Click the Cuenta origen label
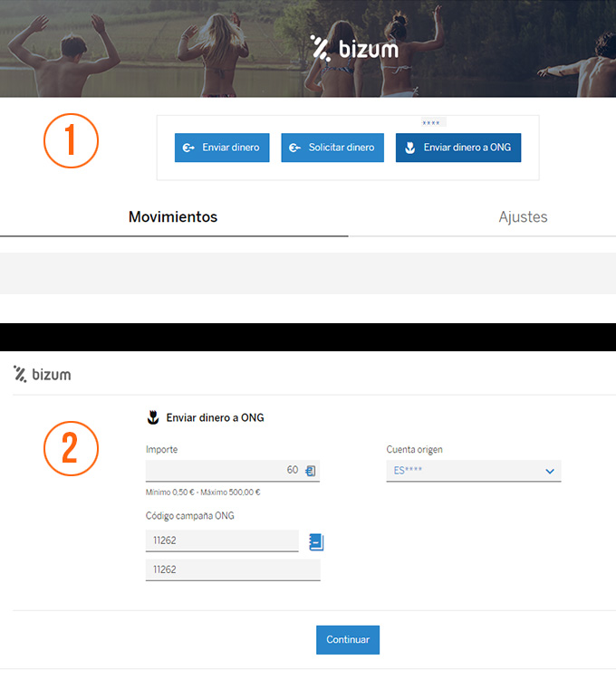This screenshot has width=616, height=679. [x=415, y=449]
